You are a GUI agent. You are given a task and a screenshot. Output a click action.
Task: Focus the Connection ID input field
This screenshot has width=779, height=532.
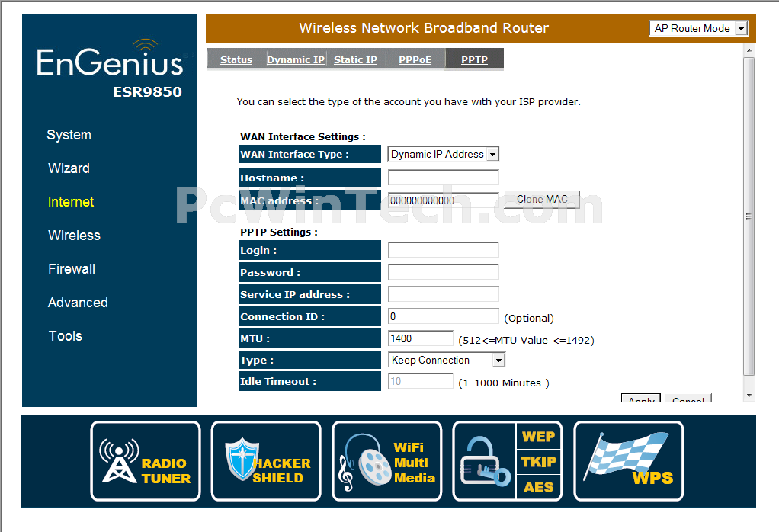[443, 316]
